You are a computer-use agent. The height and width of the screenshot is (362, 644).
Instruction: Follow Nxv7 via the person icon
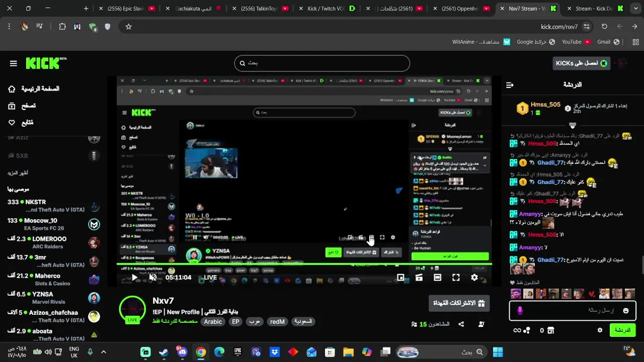[x=481, y=324]
